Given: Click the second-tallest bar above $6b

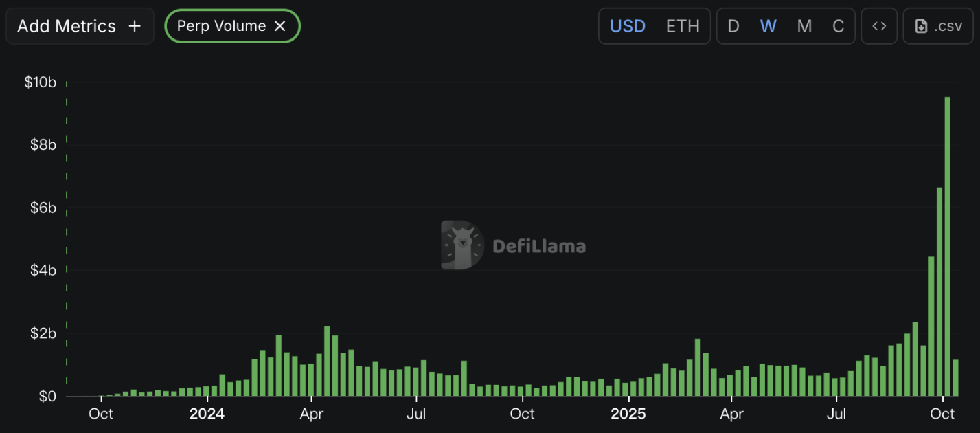Looking at the screenshot, I should coord(939,292).
